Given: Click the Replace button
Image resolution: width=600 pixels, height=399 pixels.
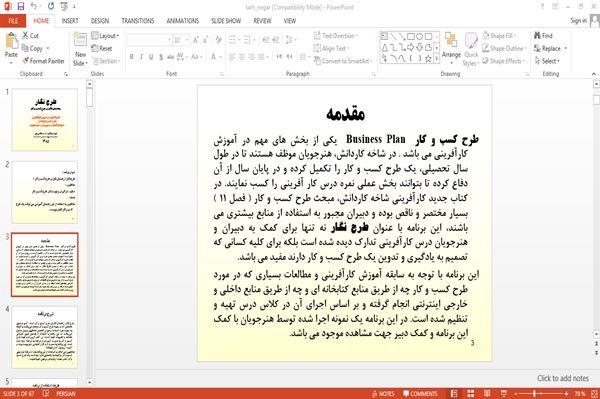Looking at the screenshot, I should [x=547, y=48].
